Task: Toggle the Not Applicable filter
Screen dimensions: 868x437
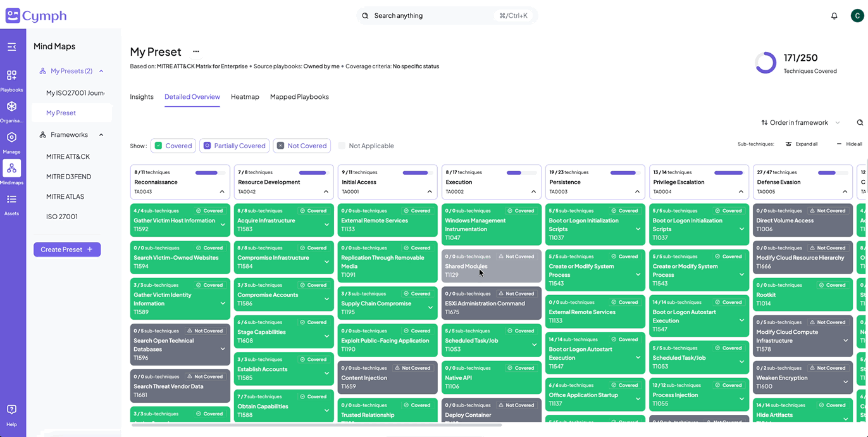Action: 366,146
